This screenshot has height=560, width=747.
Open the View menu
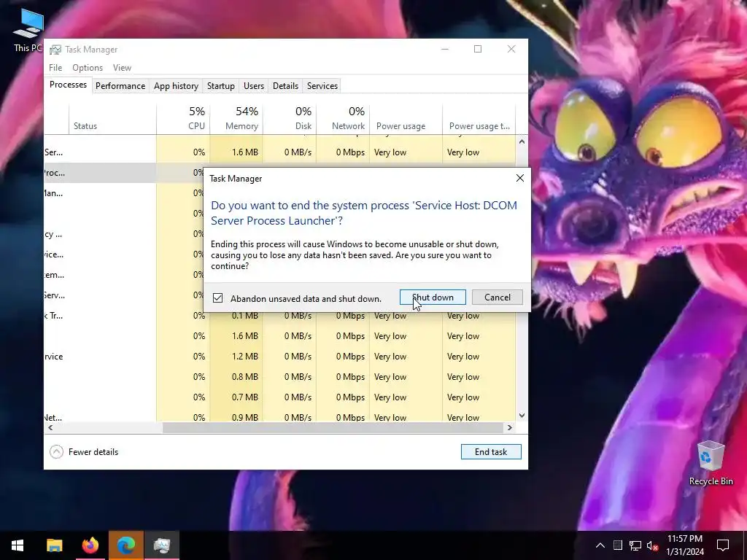point(122,68)
